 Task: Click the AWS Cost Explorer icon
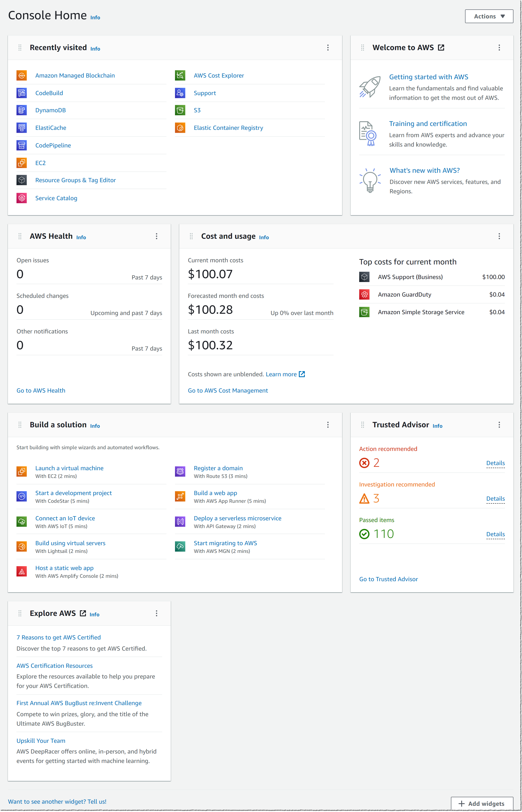(180, 75)
